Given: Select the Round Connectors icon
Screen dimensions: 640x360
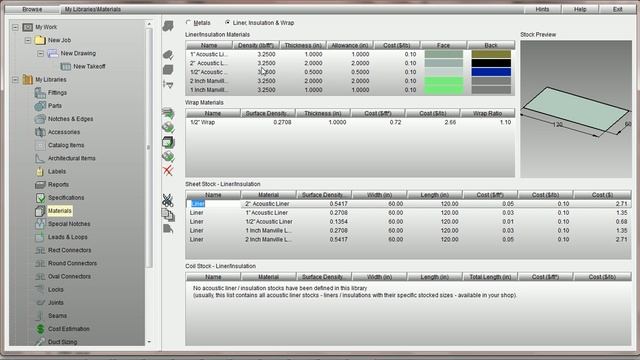Looking at the screenshot, I should click(x=40, y=264).
